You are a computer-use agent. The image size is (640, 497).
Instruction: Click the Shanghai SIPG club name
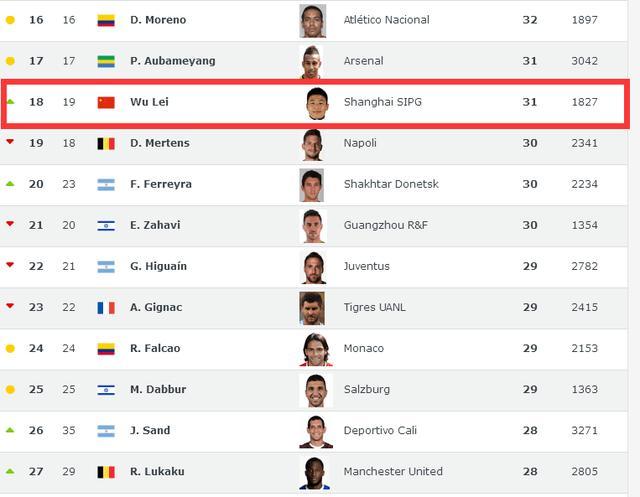click(382, 102)
